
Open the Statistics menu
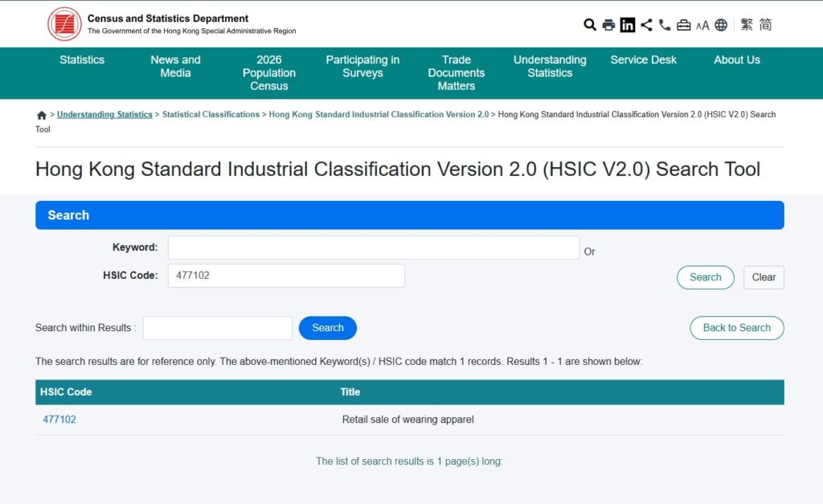[x=82, y=59]
